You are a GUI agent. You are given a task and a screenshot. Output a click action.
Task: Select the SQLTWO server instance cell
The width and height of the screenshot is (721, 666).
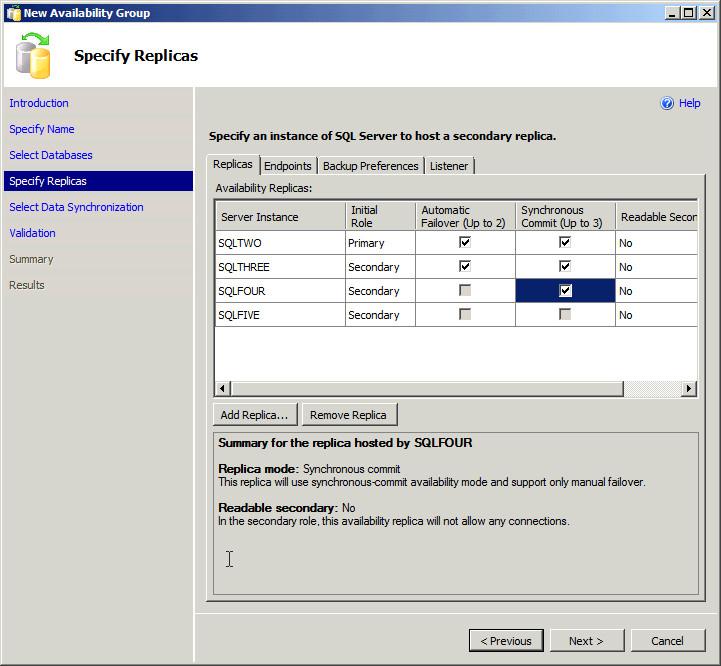click(x=280, y=243)
